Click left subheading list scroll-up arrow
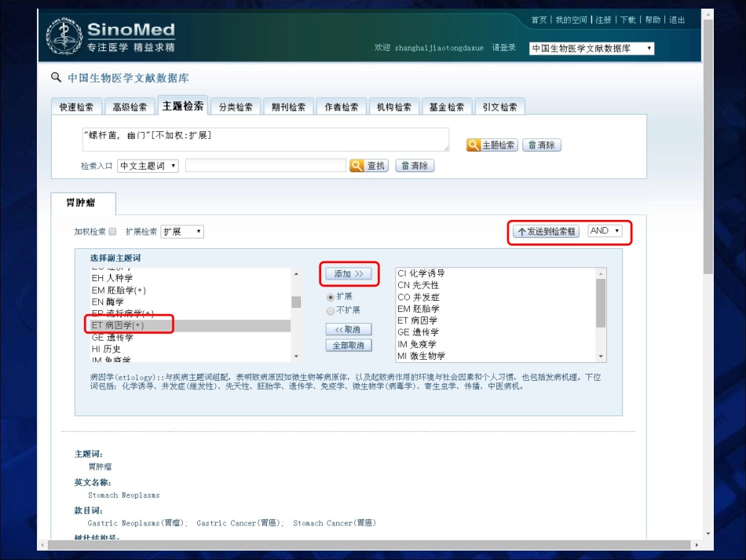 [x=296, y=273]
